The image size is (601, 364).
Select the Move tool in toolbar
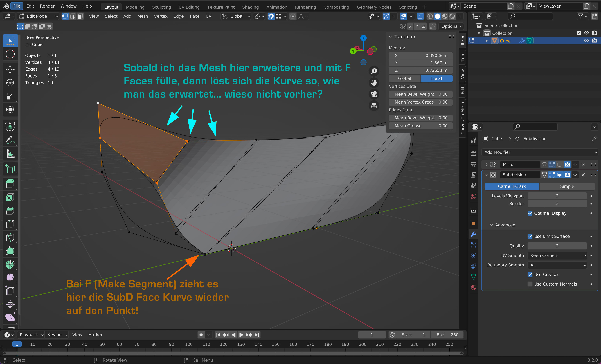(10, 69)
